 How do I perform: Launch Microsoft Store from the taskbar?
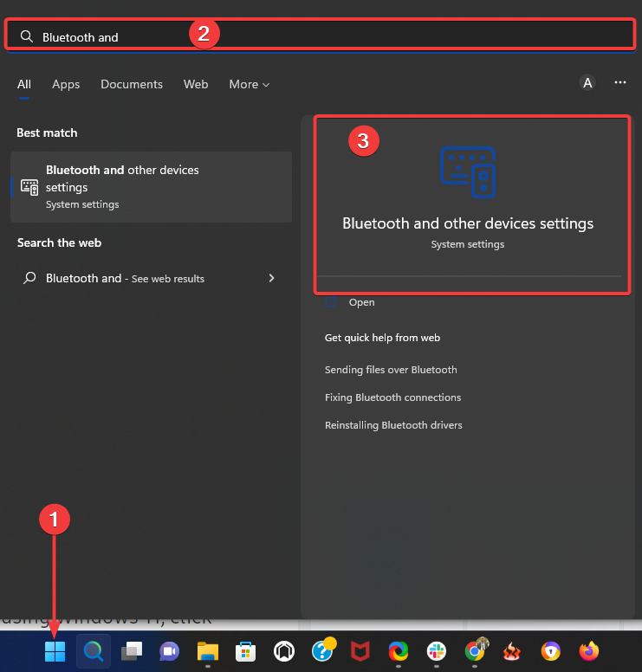pos(246,651)
